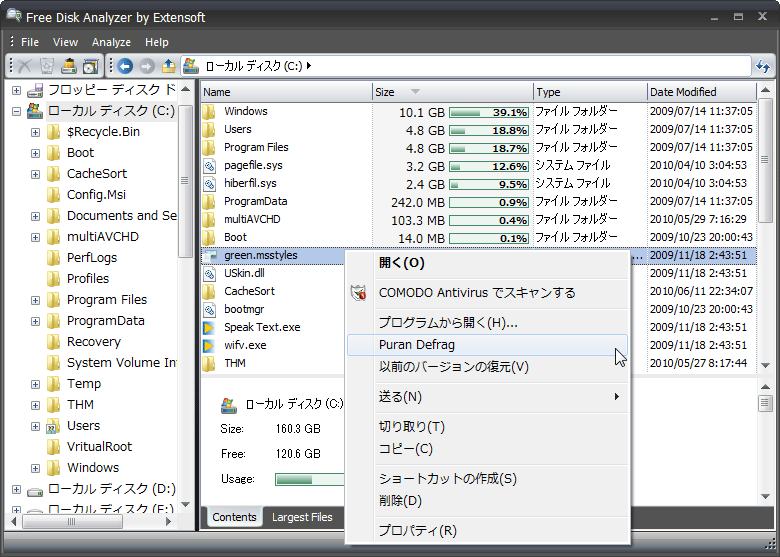Viewport: 780px width, 557px height.
Task: Choose Puran Defrag from context menu
Action: pyautogui.click(x=488, y=345)
